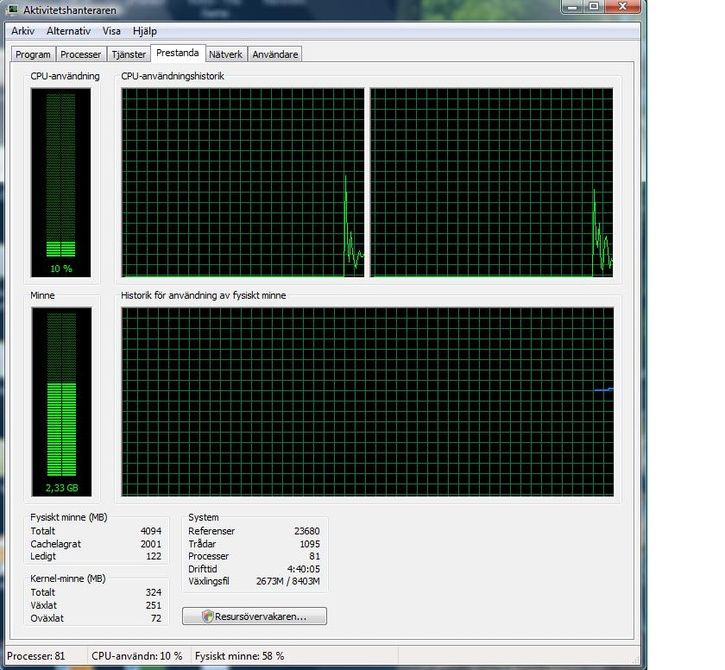Screen dimensions: 725x670
Task: Go to the Tjänster tab
Action: tap(128, 54)
